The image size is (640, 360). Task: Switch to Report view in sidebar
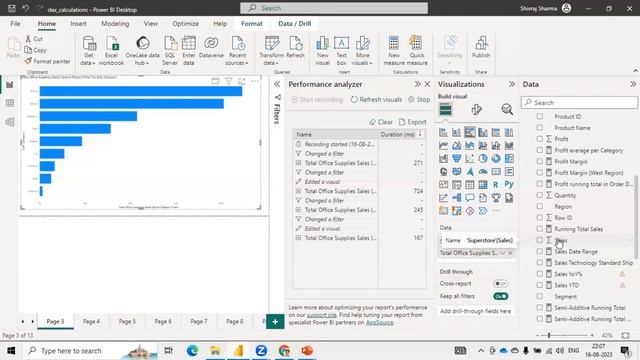pyautogui.click(x=10, y=84)
